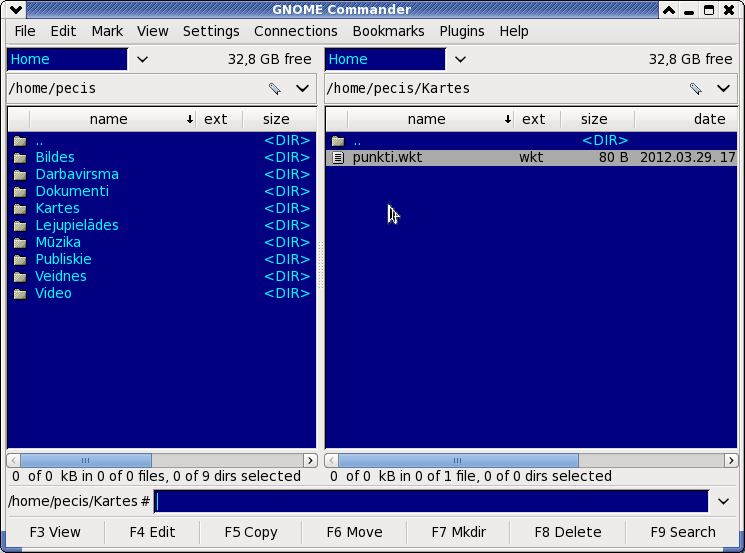
Task: Click the F3 View button
Action: tap(55, 532)
